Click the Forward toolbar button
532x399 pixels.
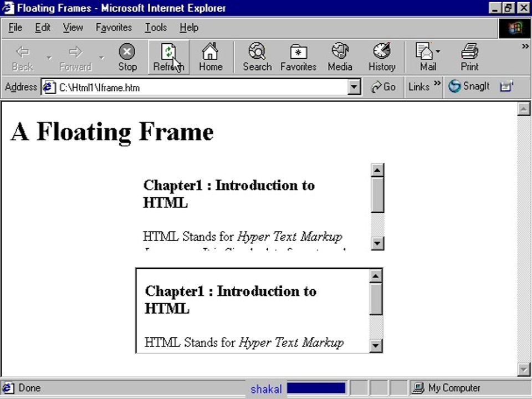[75, 57]
